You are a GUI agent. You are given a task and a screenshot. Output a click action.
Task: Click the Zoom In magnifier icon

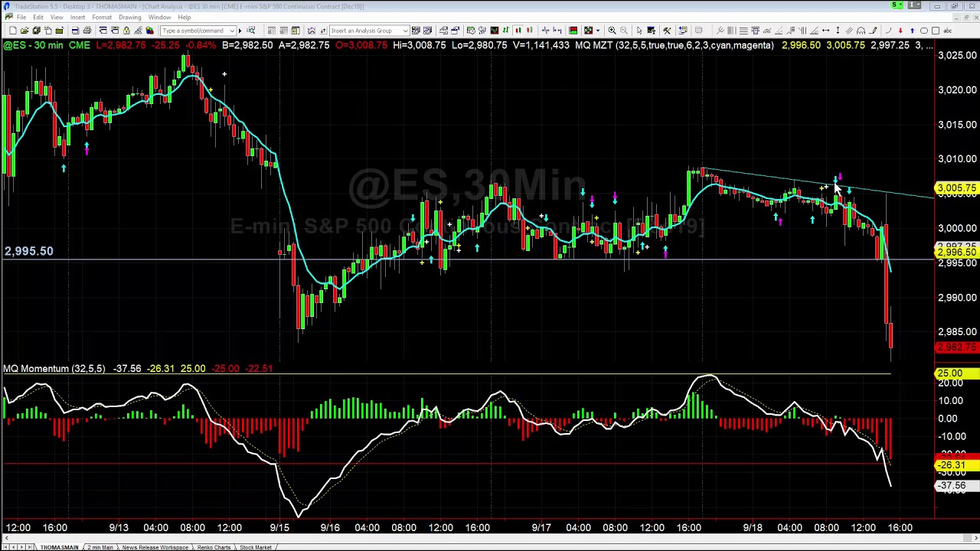(x=612, y=31)
